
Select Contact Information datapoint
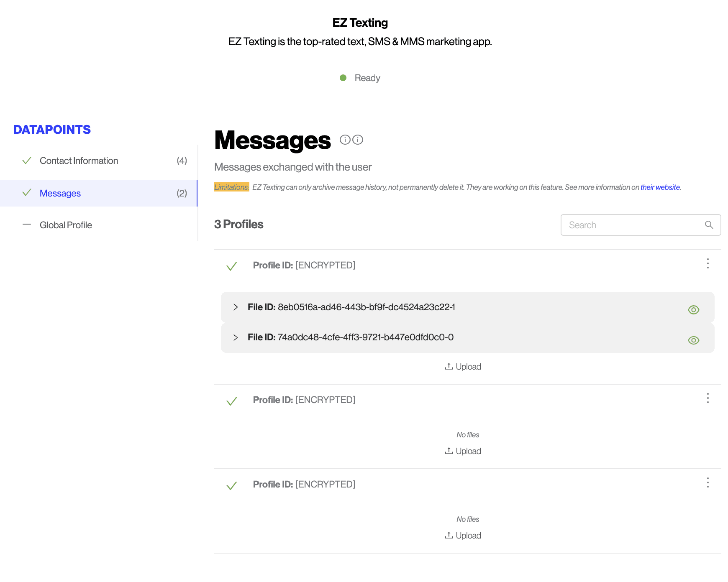point(79,161)
